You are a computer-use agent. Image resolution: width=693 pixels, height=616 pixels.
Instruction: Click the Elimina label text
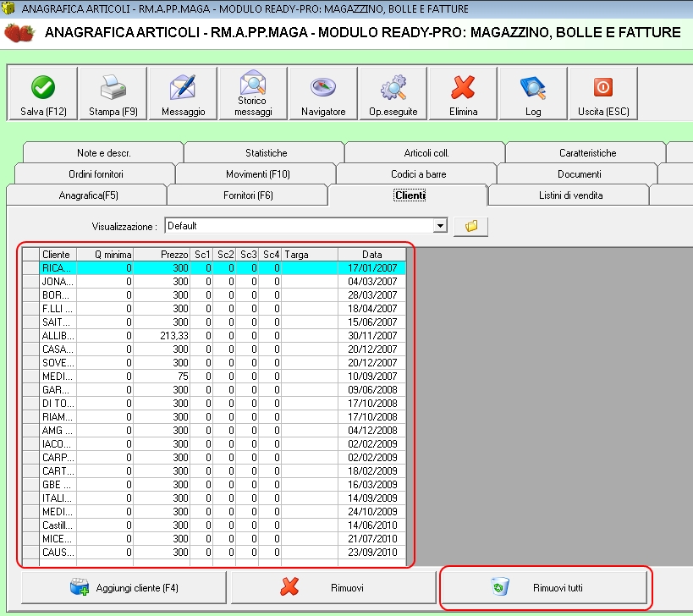tap(463, 112)
